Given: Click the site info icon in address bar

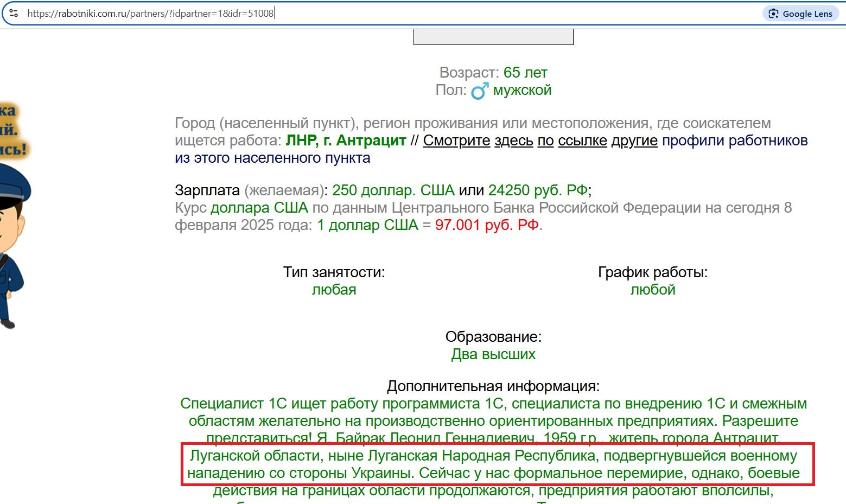Looking at the screenshot, I should (x=14, y=14).
